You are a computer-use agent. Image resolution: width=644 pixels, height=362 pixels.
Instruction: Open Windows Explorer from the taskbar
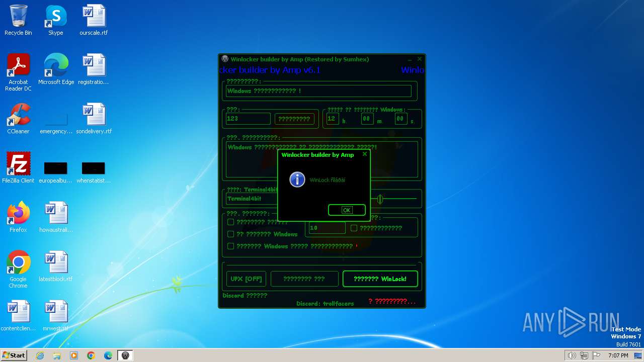coord(57,355)
